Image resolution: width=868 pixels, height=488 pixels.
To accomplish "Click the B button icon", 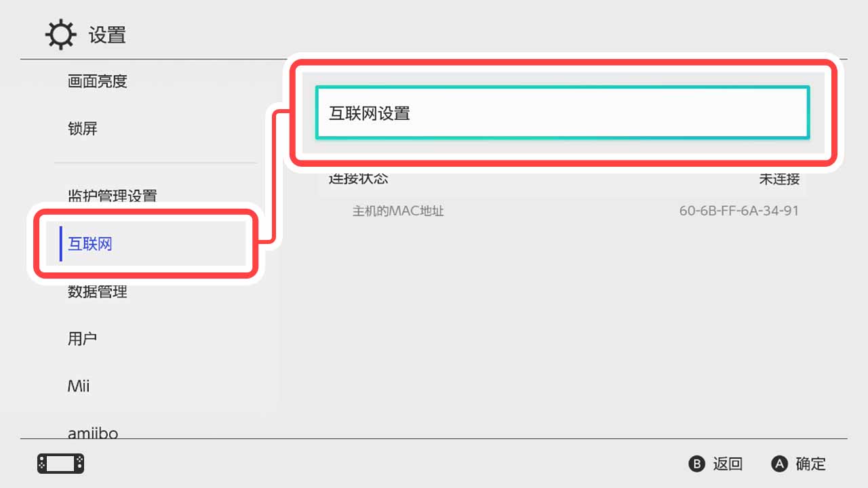I will click(x=697, y=464).
